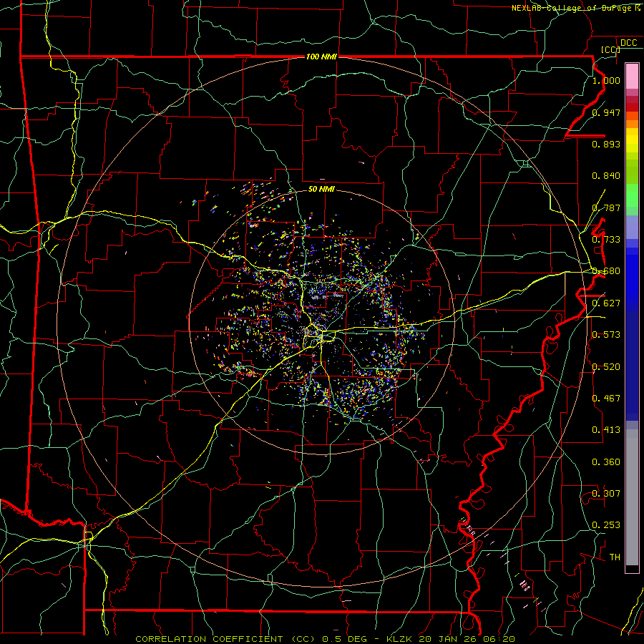
Task: Click the '0.253' scale value
Action: (606, 525)
